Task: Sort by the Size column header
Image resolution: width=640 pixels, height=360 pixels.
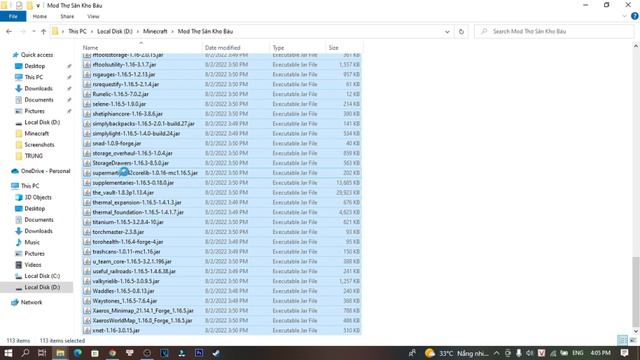Action: click(344, 48)
